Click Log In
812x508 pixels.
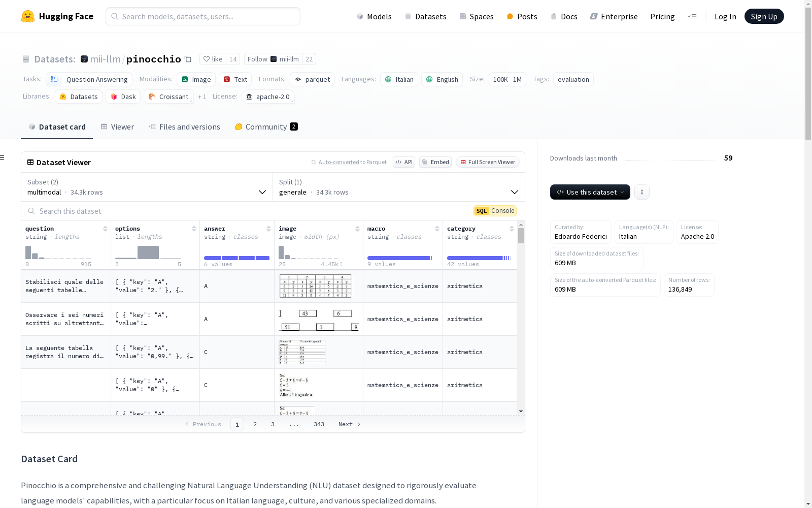click(x=725, y=16)
